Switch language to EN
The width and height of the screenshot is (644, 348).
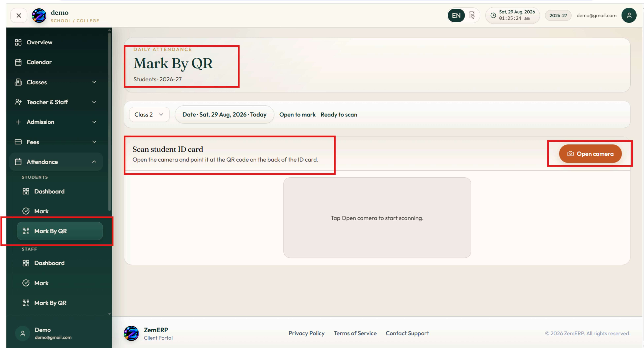[456, 16]
